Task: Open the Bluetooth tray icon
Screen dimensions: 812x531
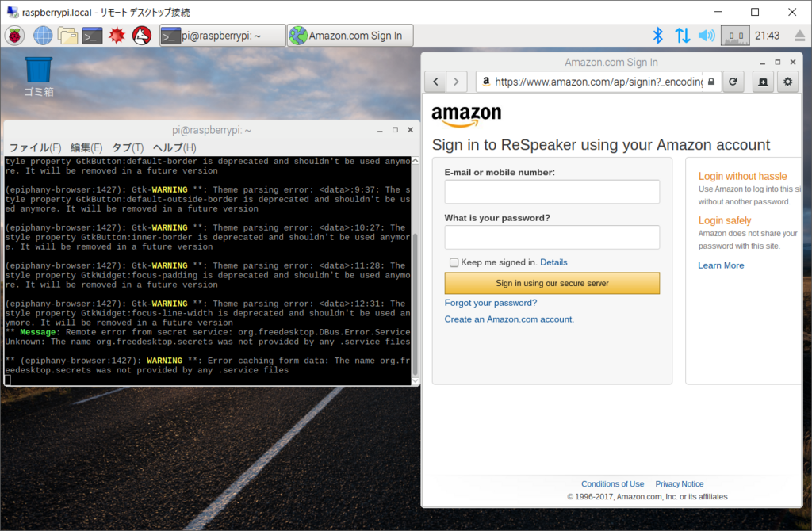Action: tap(657, 36)
